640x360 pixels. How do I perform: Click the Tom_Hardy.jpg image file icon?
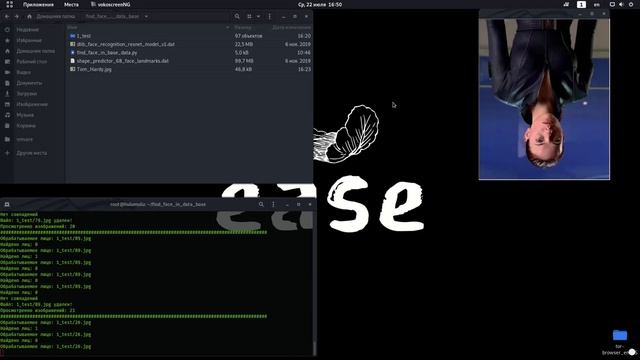click(72, 69)
